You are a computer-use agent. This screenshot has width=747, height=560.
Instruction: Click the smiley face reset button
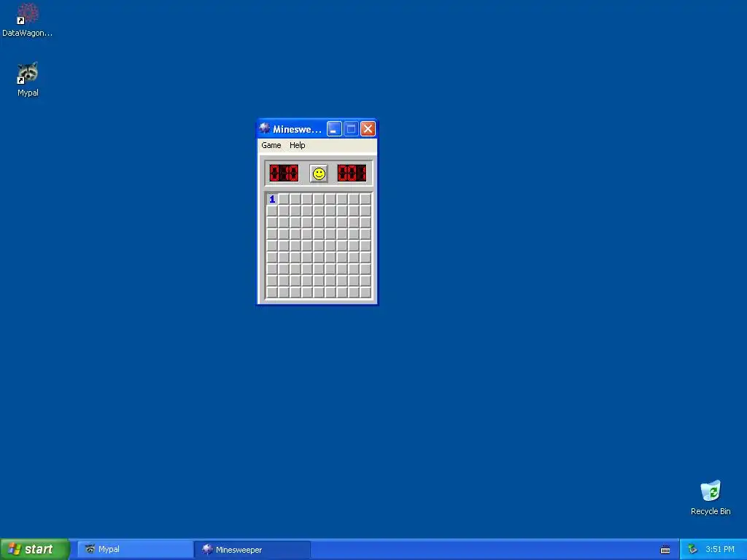click(319, 174)
